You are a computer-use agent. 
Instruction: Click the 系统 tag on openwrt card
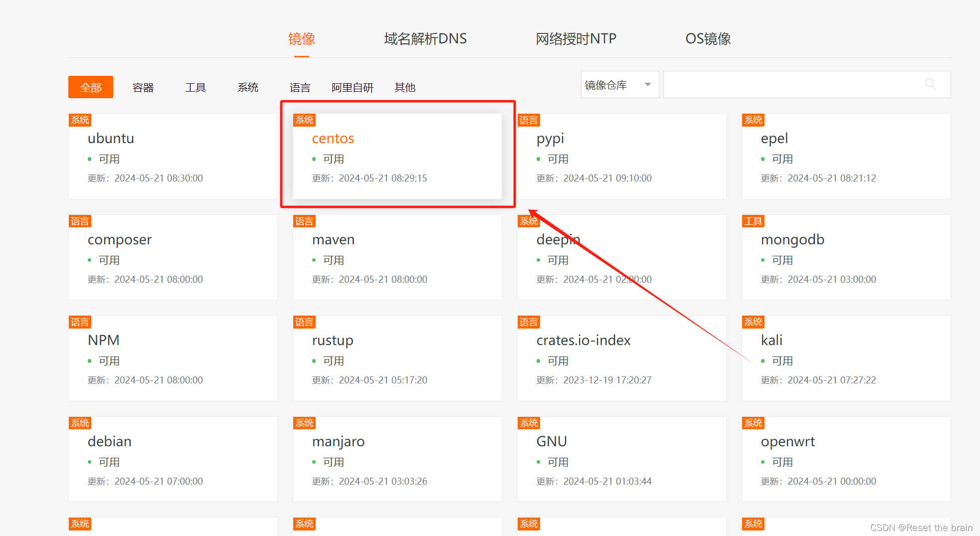[753, 423]
